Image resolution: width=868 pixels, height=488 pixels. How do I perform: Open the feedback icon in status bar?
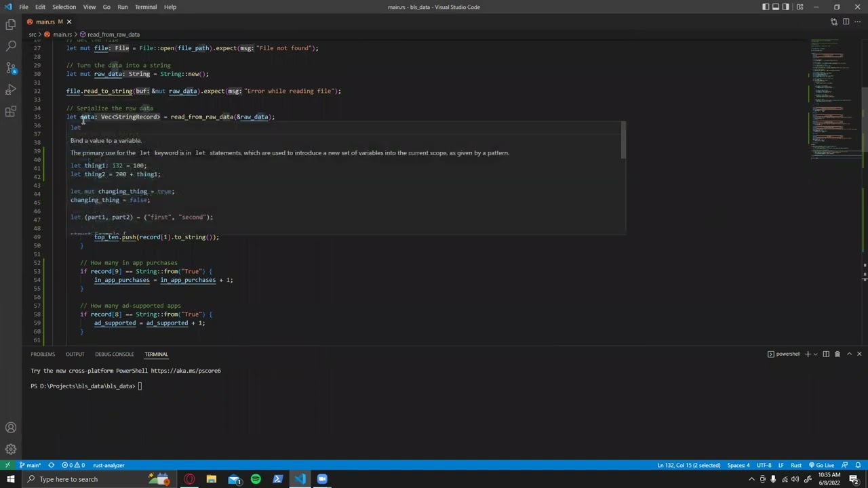tap(845, 466)
